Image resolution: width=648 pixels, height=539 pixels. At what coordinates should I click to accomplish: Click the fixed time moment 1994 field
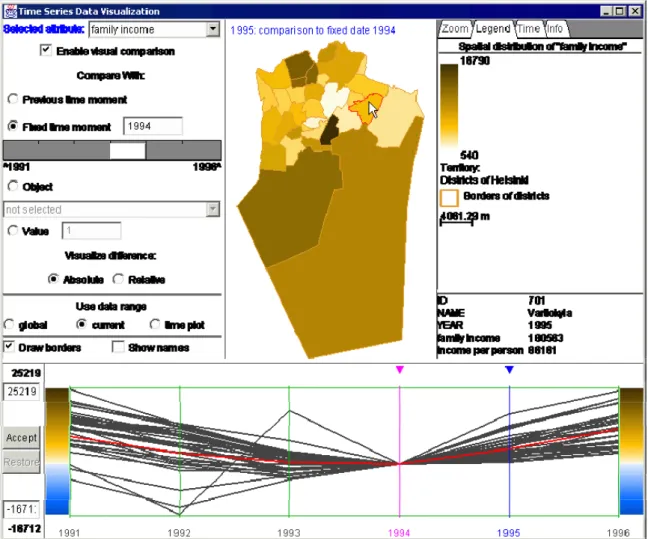(x=153, y=126)
